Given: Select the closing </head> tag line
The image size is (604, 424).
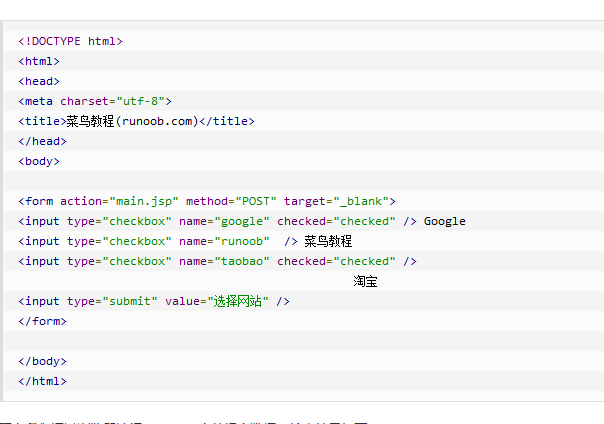Looking at the screenshot, I should tap(42, 141).
